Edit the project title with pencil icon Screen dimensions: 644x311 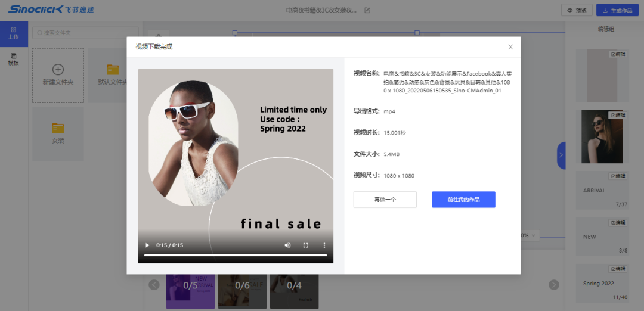[367, 10]
